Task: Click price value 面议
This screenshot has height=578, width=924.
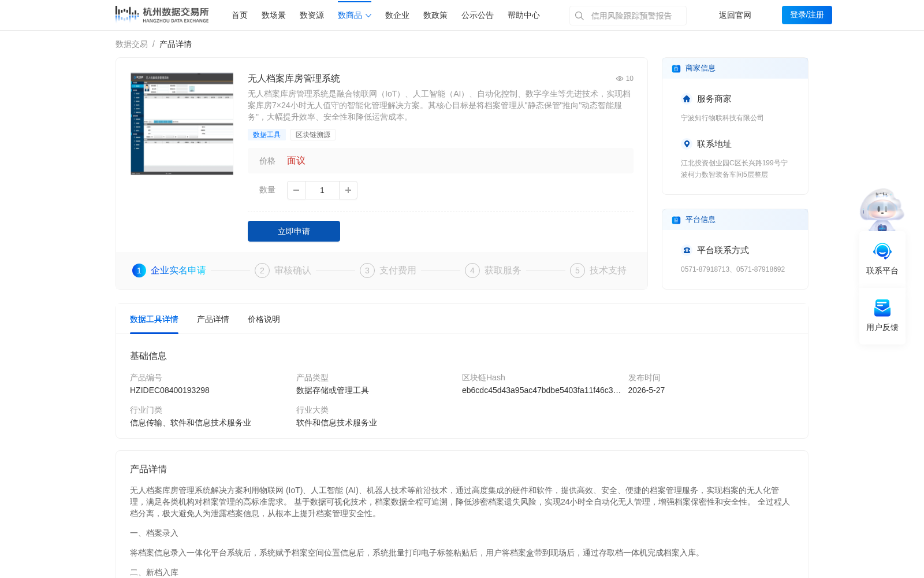Action: pos(296,161)
